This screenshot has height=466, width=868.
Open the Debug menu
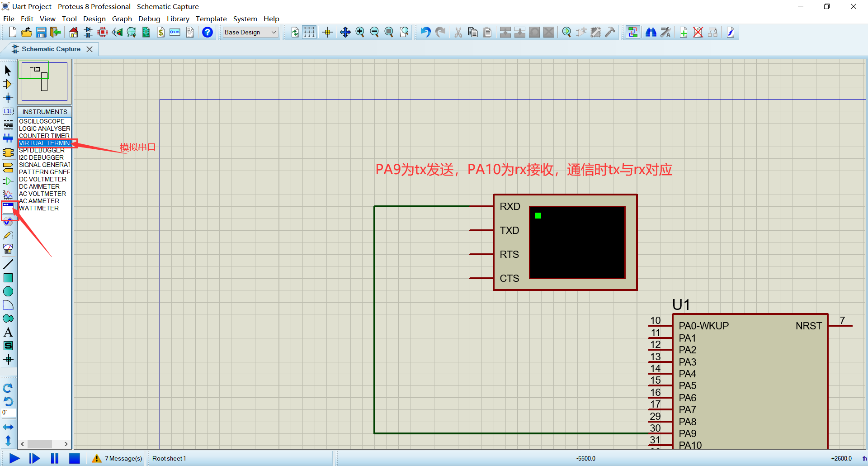tap(149, 19)
